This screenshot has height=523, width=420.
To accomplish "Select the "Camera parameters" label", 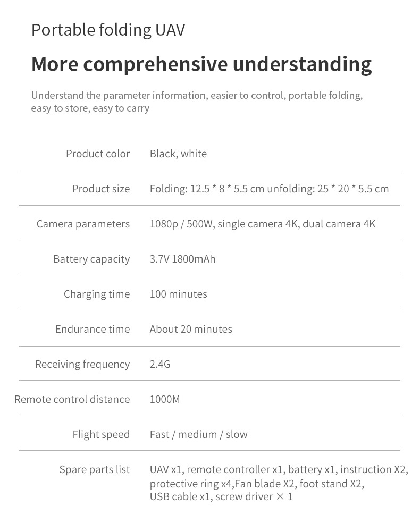I will tap(83, 224).
